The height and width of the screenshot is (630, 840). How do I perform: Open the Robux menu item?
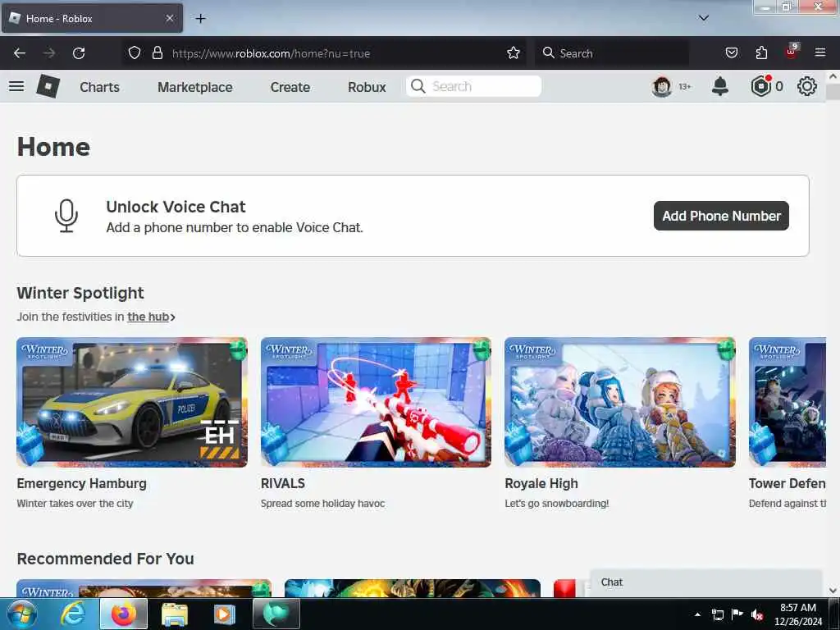click(x=367, y=87)
